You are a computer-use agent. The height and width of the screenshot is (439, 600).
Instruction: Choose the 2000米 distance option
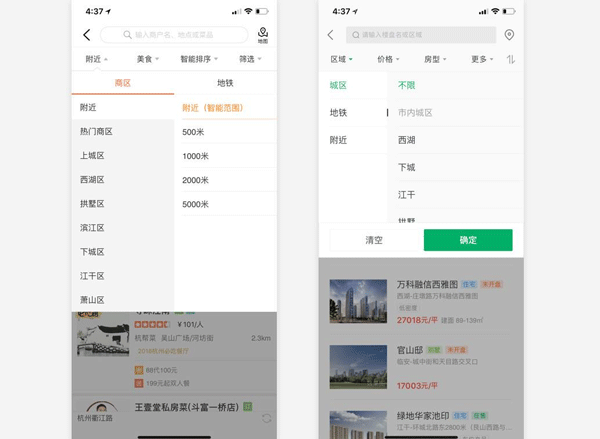(225, 180)
